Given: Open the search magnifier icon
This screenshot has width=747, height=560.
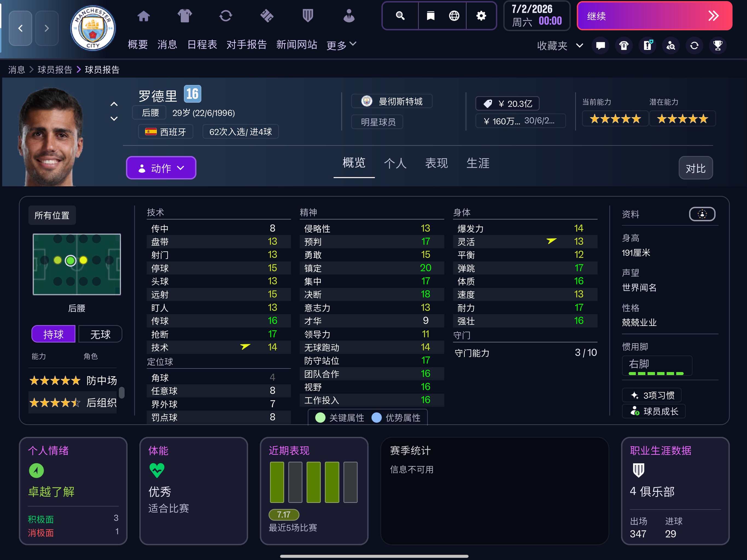Looking at the screenshot, I should point(400,16).
